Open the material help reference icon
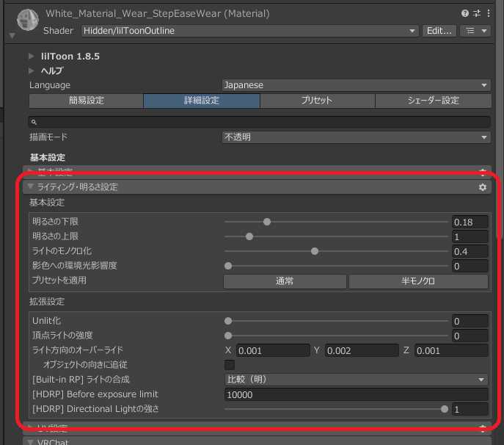This screenshot has width=504, height=445. tap(465, 13)
